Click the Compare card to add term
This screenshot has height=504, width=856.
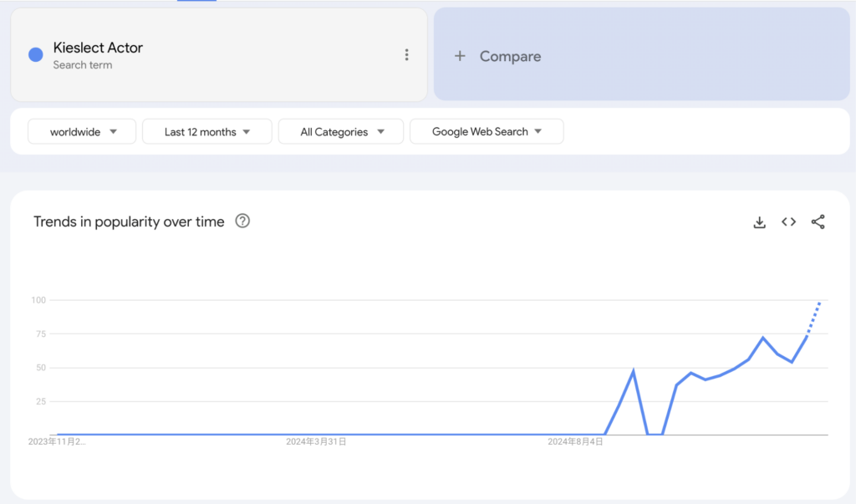coord(641,54)
